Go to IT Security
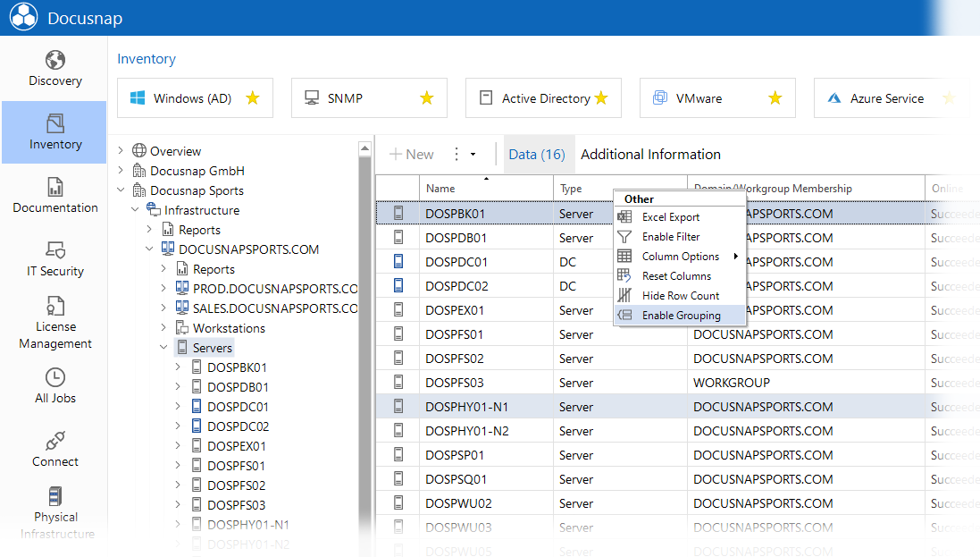The height and width of the screenshot is (557, 980). pos(55,259)
